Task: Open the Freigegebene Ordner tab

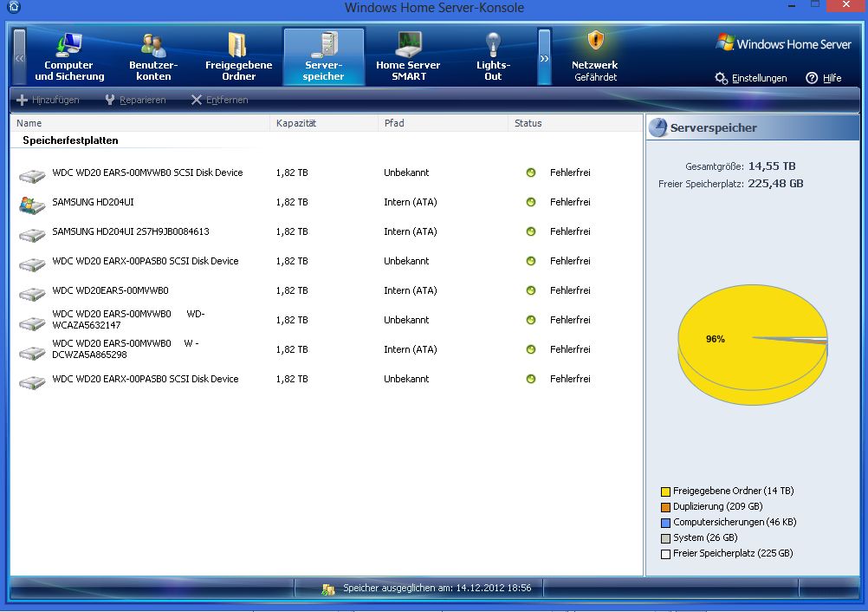Action: [238, 57]
